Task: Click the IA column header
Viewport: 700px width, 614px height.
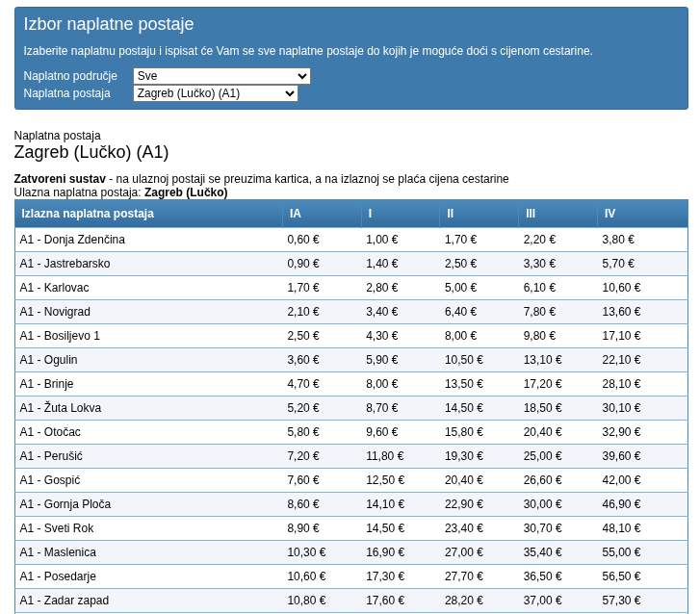Action: point(296,214)
